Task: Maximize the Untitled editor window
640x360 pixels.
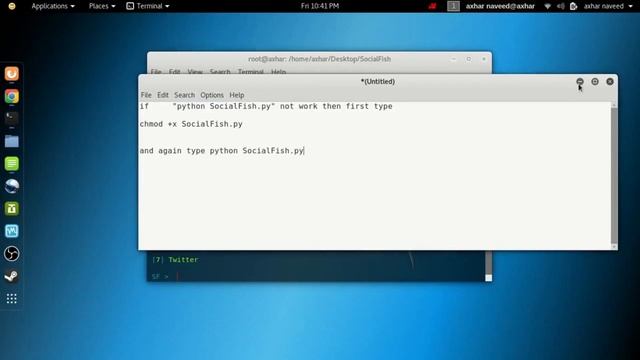Action: click(595, 82)
